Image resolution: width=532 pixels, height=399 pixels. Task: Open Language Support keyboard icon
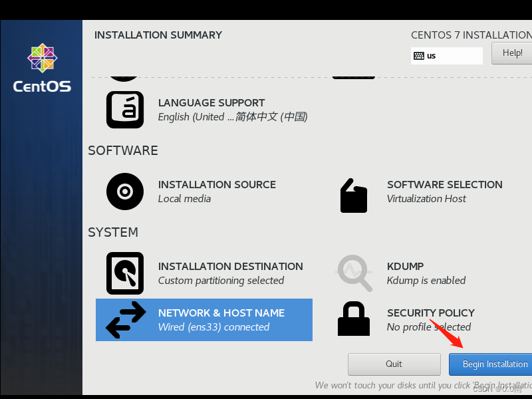(125, 110)
